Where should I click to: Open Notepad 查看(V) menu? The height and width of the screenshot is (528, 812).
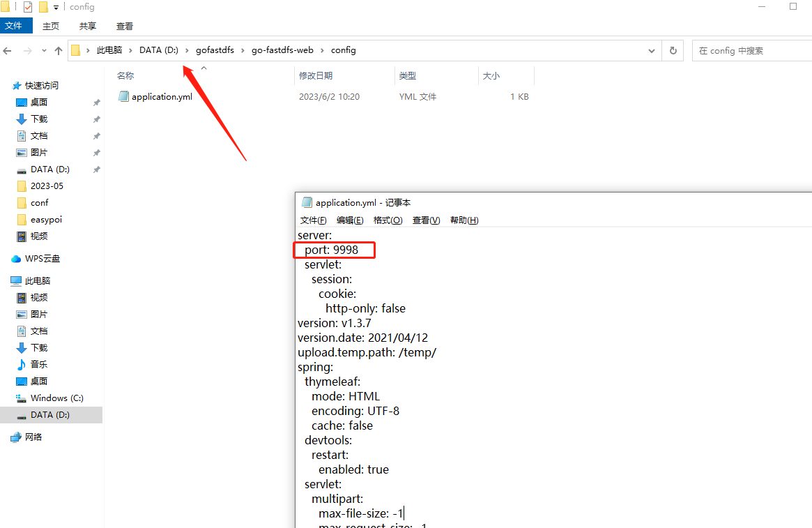(x=426, y=220)
